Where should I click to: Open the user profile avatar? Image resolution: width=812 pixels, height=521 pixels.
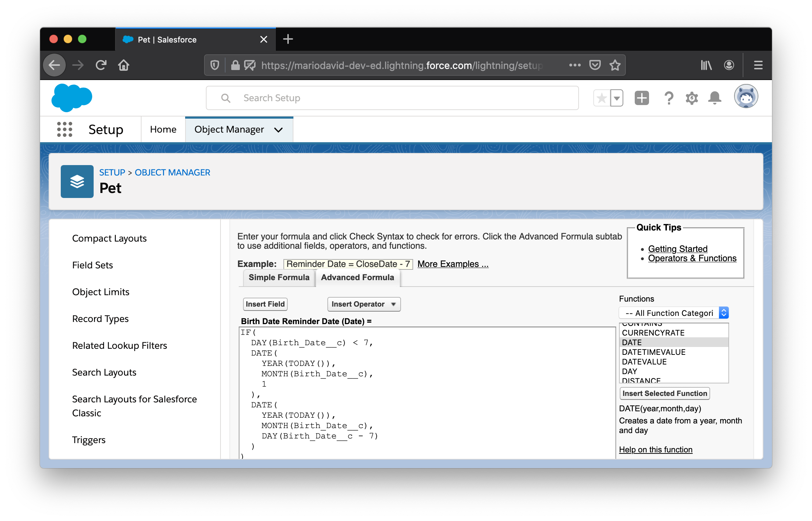click(x=746, y=96)
